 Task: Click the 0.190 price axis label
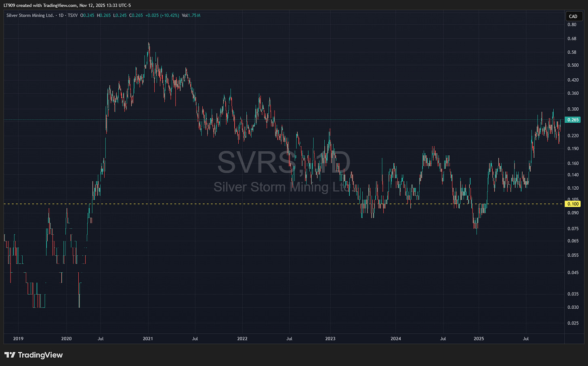pyautogui.click(x=573, y=148)
